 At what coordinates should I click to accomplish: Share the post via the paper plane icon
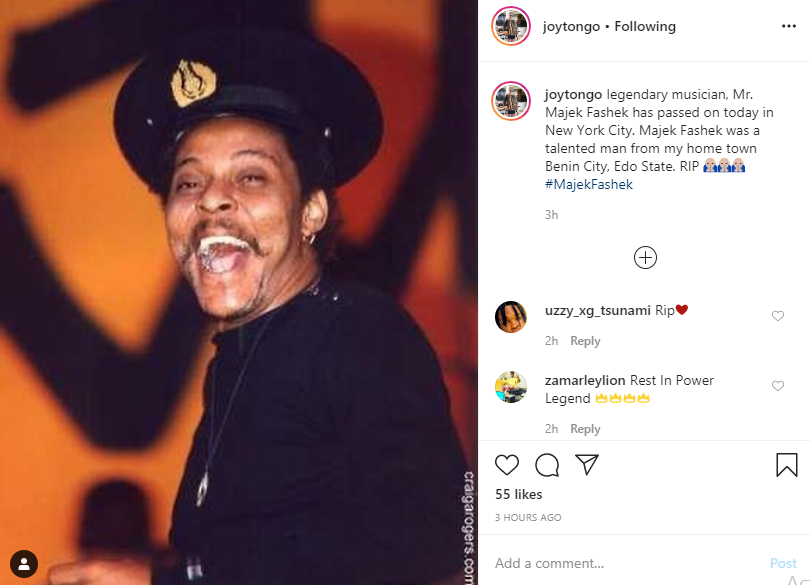587,464
